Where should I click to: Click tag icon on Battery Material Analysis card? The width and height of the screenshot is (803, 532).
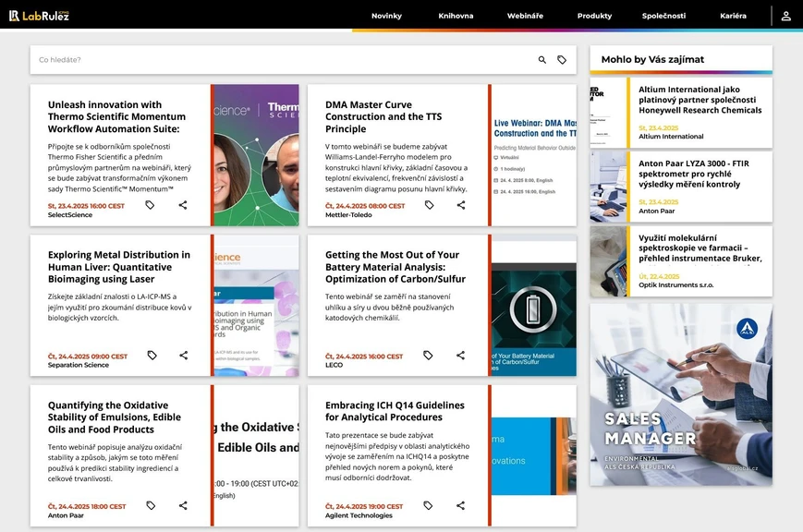point(428,355)
